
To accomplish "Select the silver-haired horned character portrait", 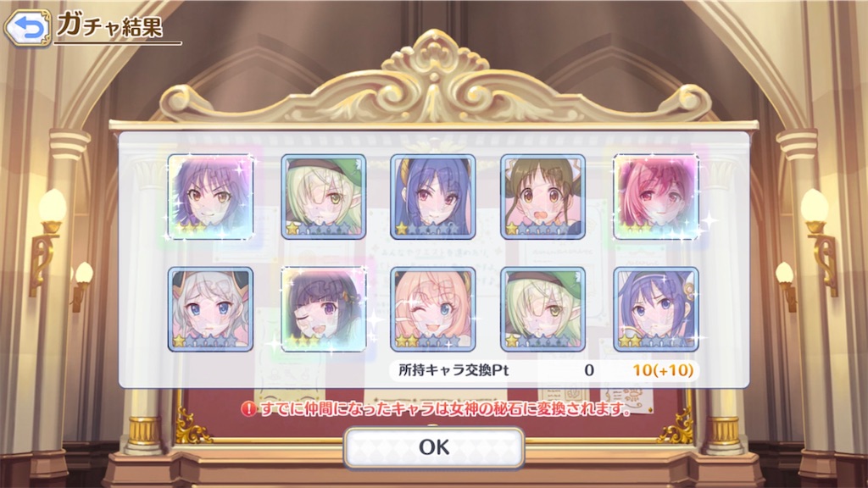I will (210, 309).
